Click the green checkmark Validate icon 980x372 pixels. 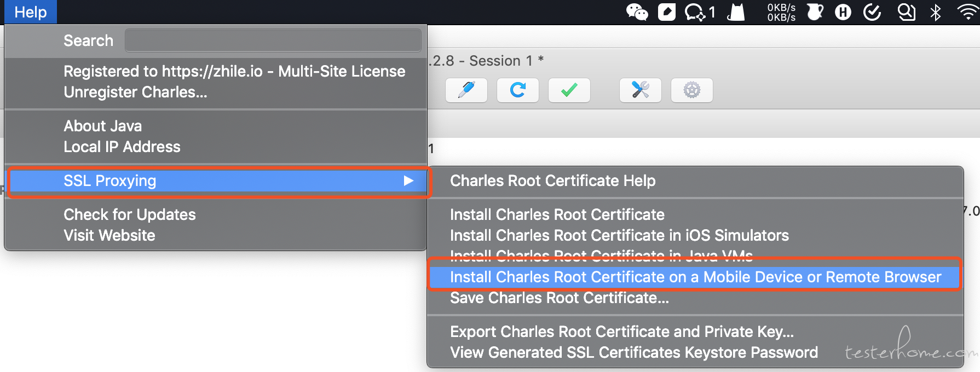[x=569, y=90]
